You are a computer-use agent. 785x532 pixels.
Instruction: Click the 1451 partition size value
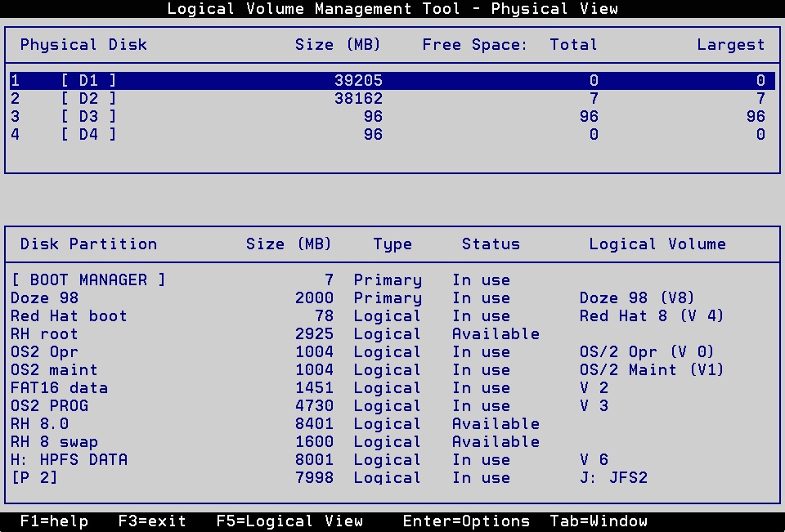tap(314, 388)
